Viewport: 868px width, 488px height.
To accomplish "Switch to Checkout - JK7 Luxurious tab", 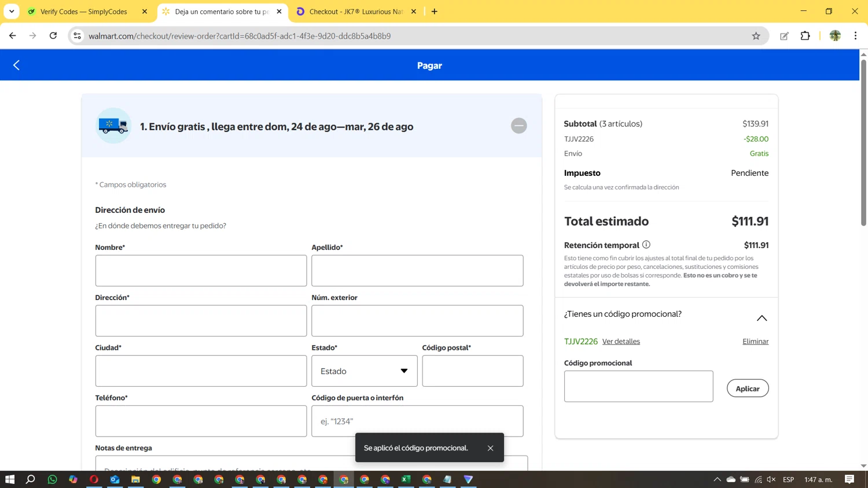I will click(356, 12).
